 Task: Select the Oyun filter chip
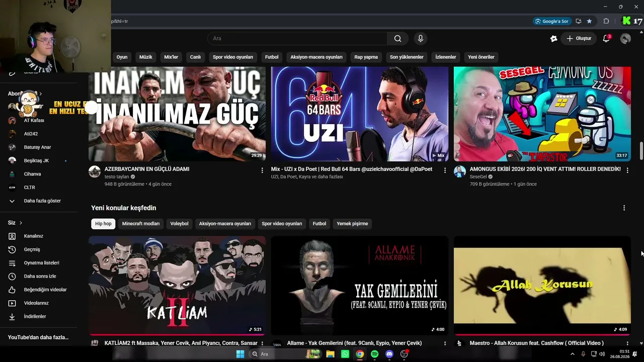(122, 57)
